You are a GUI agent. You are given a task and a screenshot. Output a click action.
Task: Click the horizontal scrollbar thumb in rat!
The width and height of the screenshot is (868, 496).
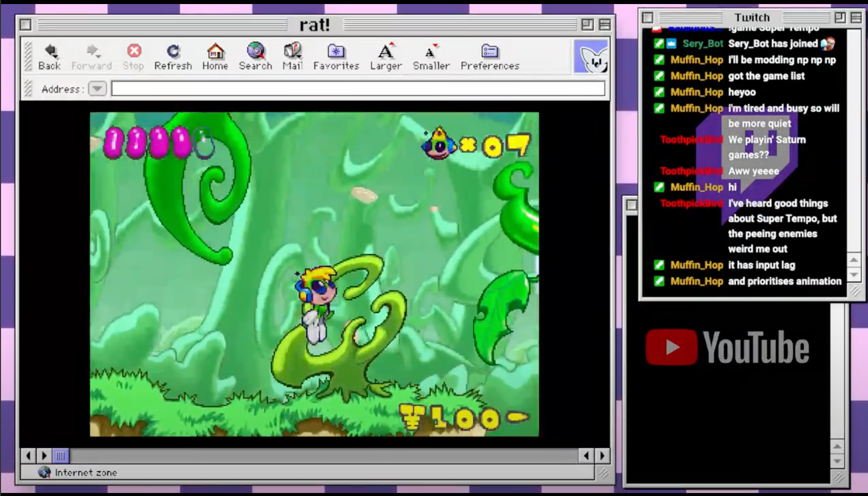(61, 456)
